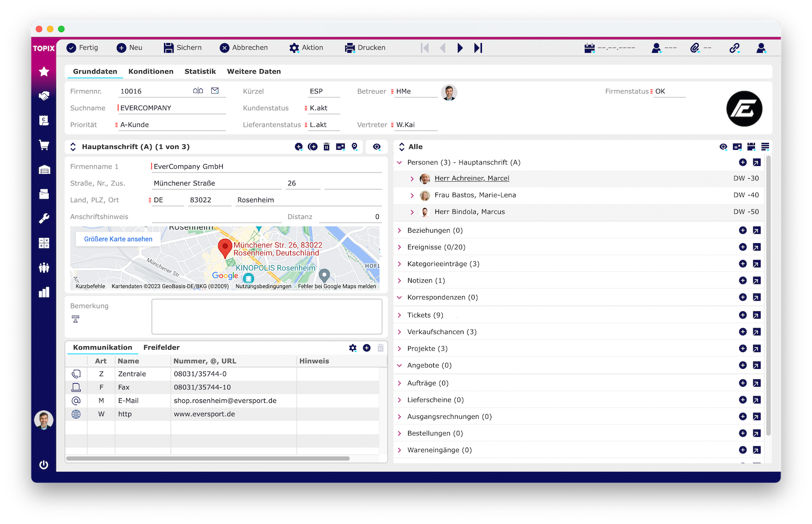
Task: Jump to the last record arrow
Action: tap(478, 48)
